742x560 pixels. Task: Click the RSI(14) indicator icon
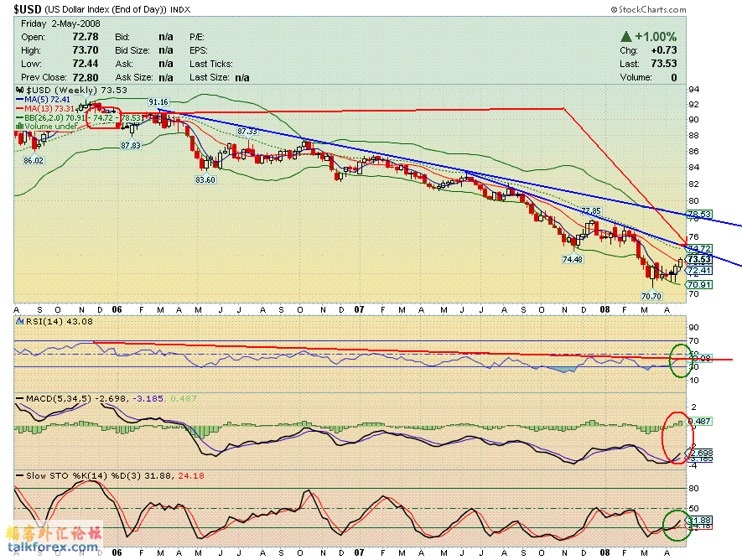click(19, 321)
